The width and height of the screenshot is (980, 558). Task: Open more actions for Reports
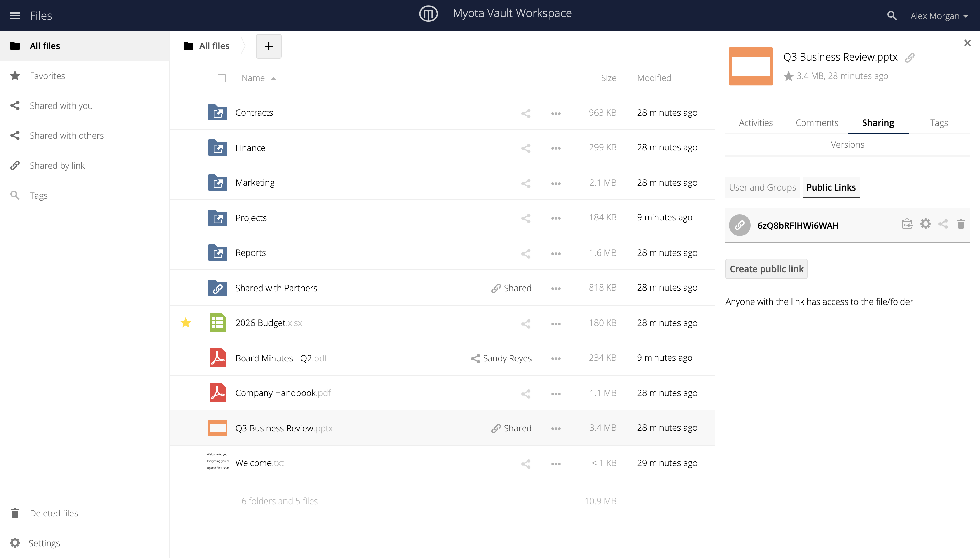point(556,253)
